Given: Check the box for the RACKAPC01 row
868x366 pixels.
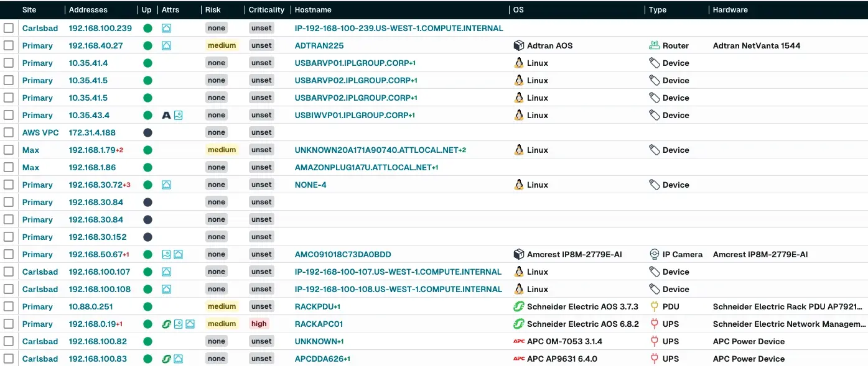Looking at the screenshot, I should tap(9, 324).
